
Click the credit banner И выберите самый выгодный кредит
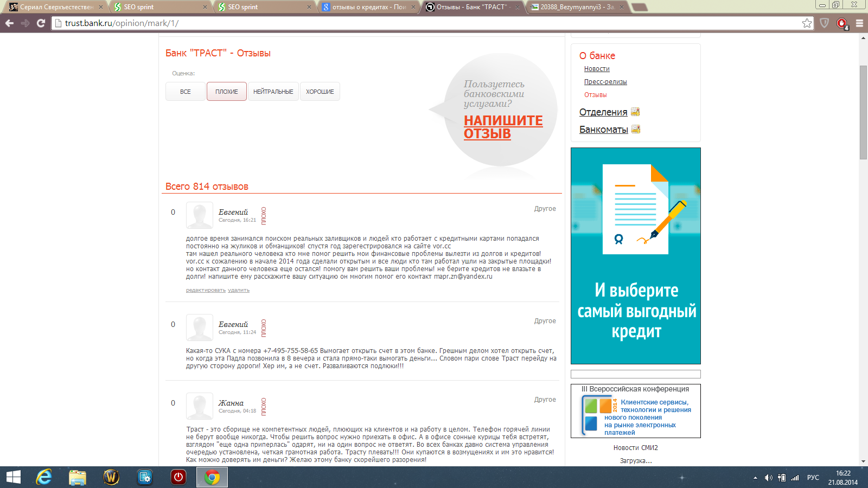[x=636, y=256]
